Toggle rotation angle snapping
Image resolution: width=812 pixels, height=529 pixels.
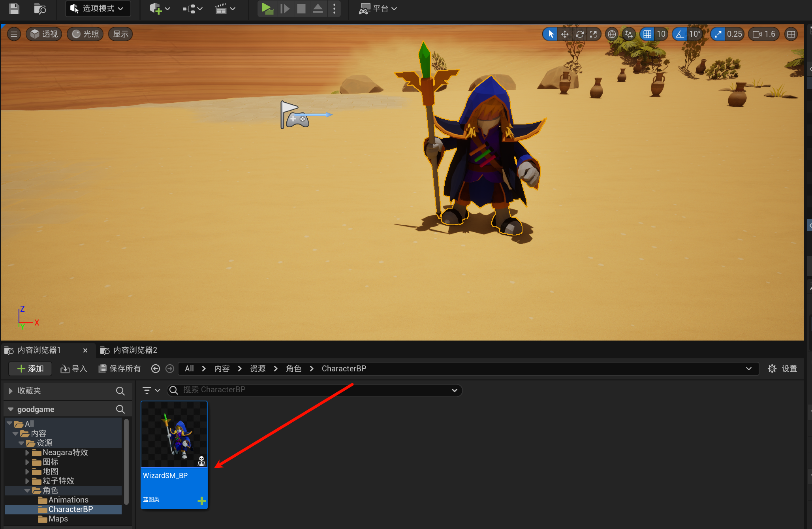[x=680, y=34]
